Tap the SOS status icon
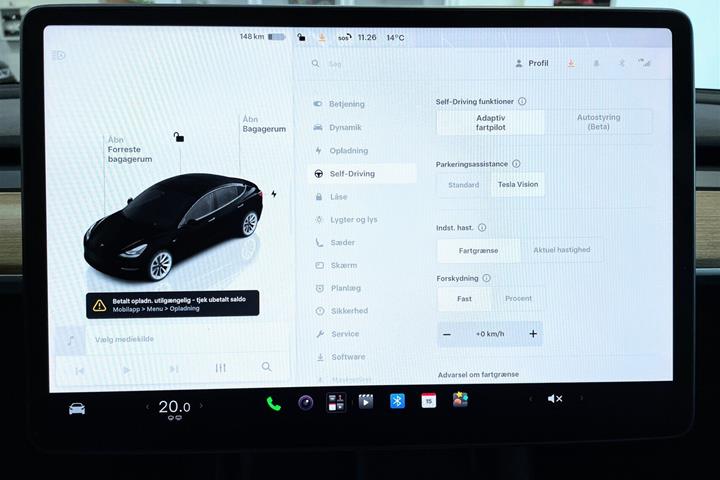Image resolution: width=720 pixels, height=480 pixels. point(344,38)
